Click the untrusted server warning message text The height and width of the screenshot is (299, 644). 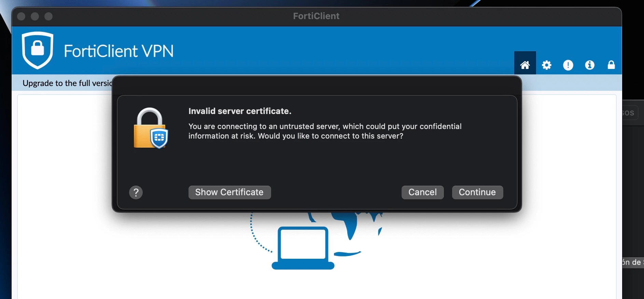tap(325, 131)
